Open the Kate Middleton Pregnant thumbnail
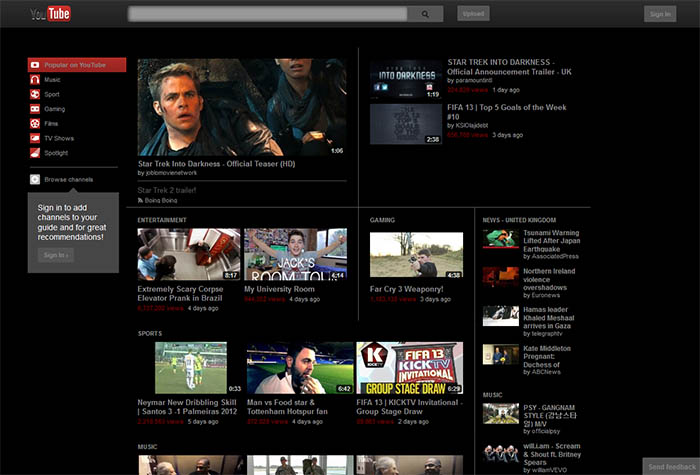 [501, 354]
